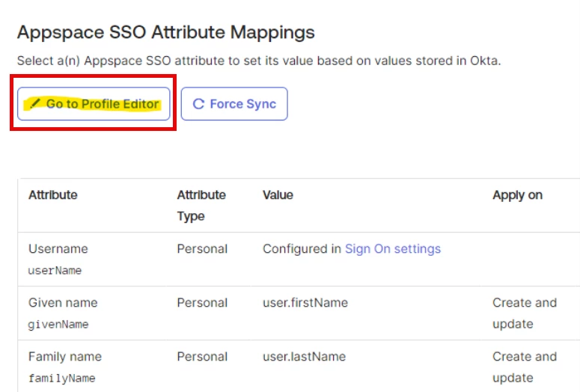
Task: Select the user.firstName value cell
Action: (305, 303)
